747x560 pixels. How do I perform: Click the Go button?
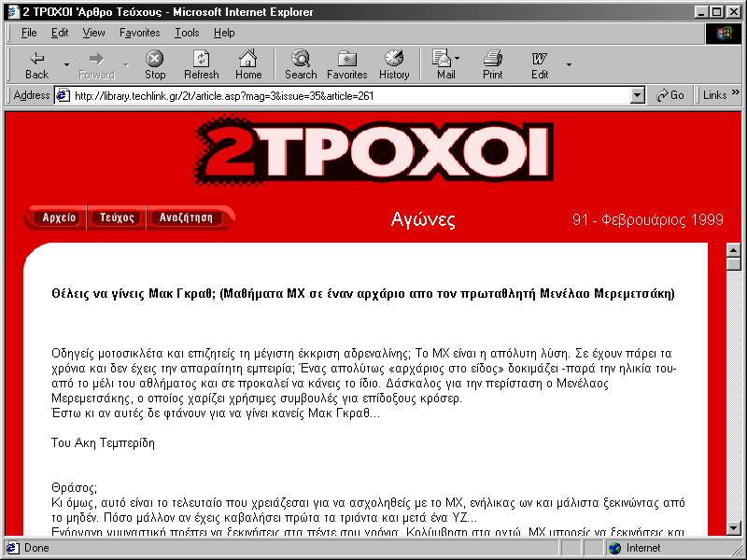670,96
